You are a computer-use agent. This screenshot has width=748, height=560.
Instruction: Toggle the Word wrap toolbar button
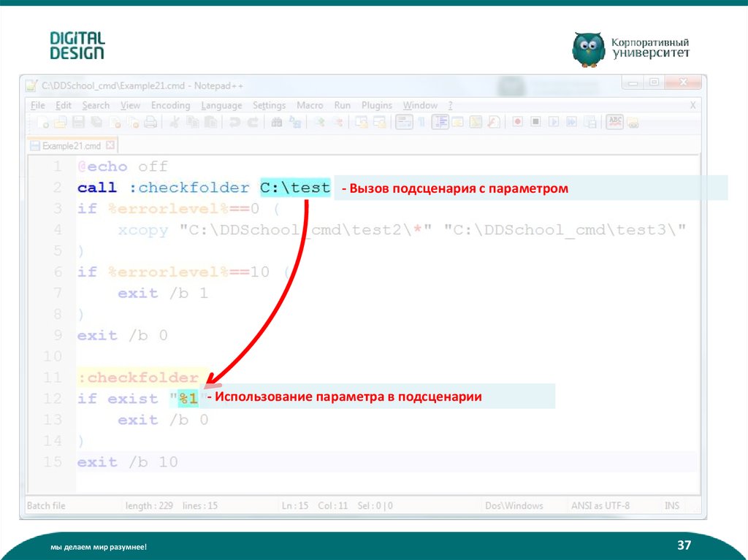(x=404, y=123)
